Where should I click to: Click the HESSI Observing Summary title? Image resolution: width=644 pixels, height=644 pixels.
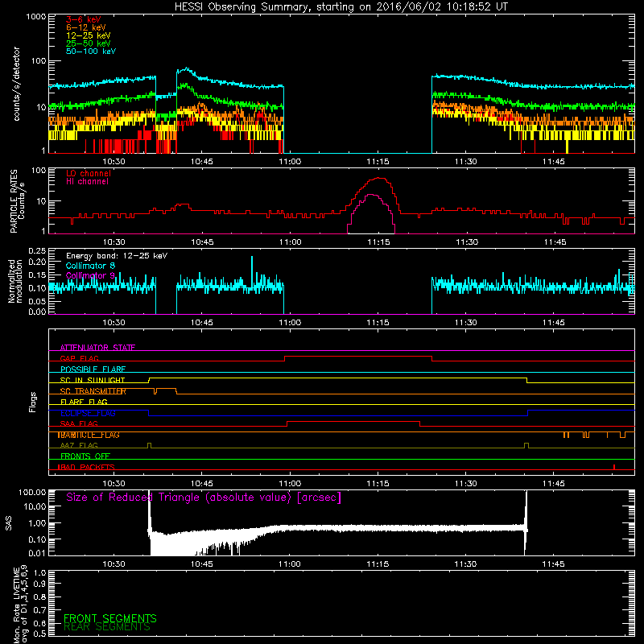click(341, 7)
